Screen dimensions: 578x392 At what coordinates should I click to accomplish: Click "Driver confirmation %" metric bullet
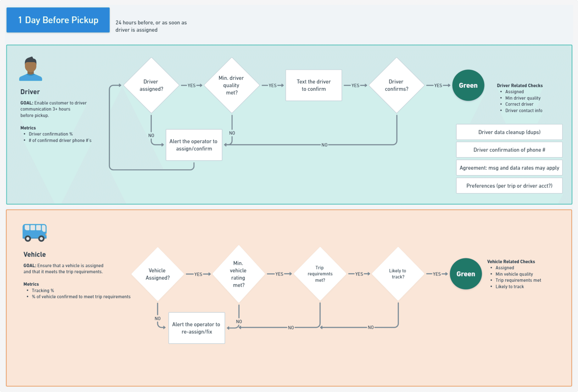tap(51, 134)
